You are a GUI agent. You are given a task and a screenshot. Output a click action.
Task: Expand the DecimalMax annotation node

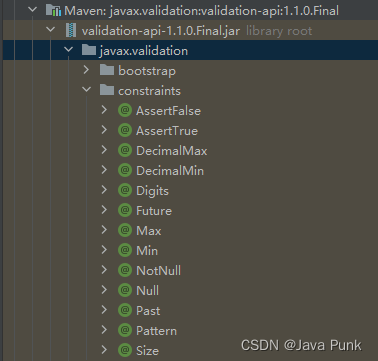pos(105,150)
